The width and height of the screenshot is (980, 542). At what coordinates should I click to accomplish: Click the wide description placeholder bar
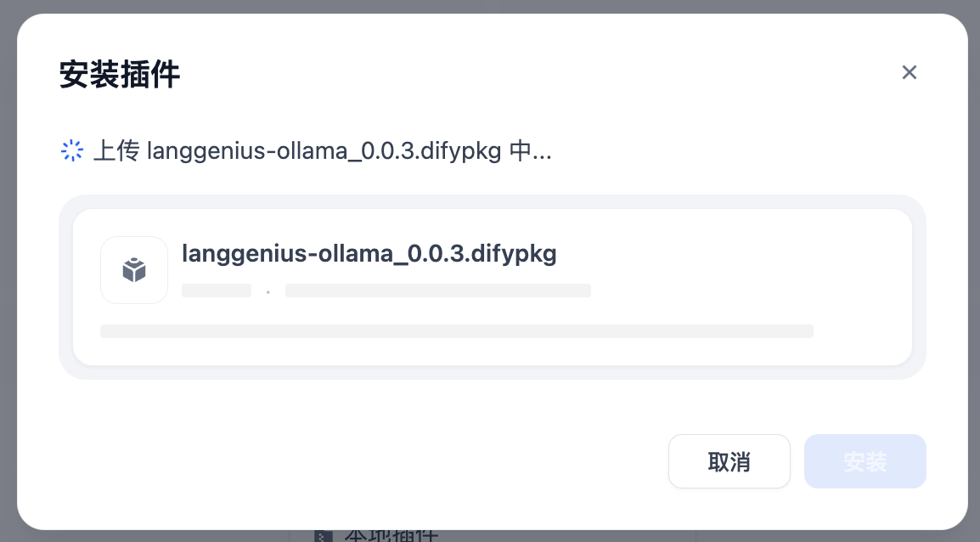click(456, 331)
